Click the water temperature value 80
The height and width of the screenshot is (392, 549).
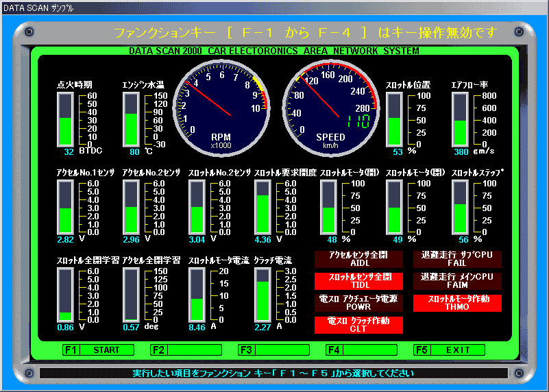pyautogui.click(x=134, y=152)
